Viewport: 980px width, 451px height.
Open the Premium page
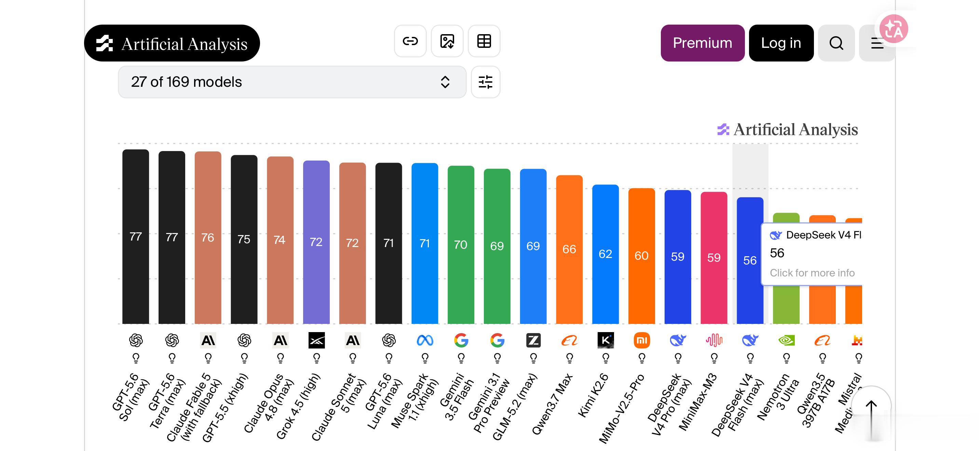click(x=702, y=43)
